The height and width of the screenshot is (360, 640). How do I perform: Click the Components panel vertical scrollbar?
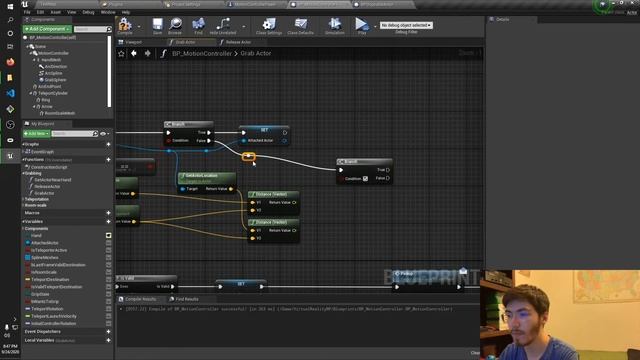[109, 71]
